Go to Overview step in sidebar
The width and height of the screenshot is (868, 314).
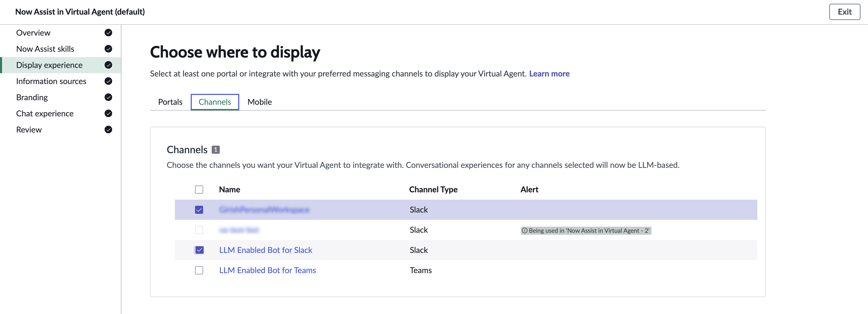point(61,33)
